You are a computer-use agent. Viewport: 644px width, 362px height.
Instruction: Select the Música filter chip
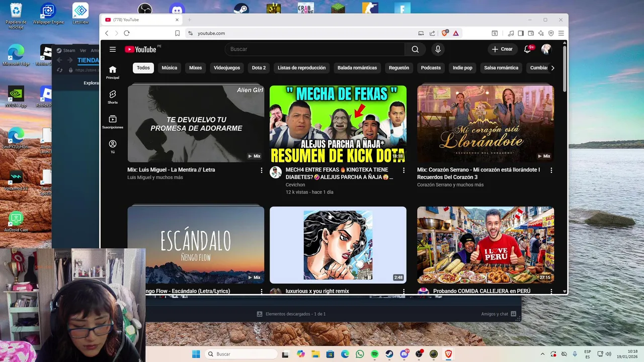[x=170, y=68]
